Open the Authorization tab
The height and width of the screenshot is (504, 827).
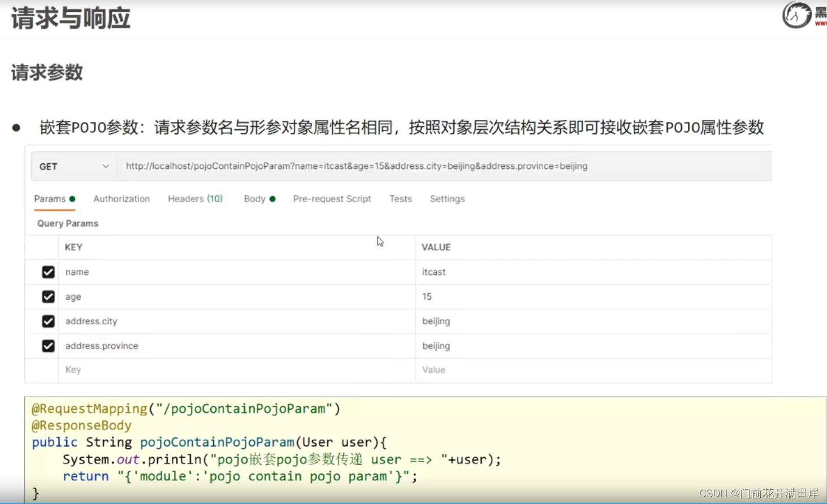point(122,199)
